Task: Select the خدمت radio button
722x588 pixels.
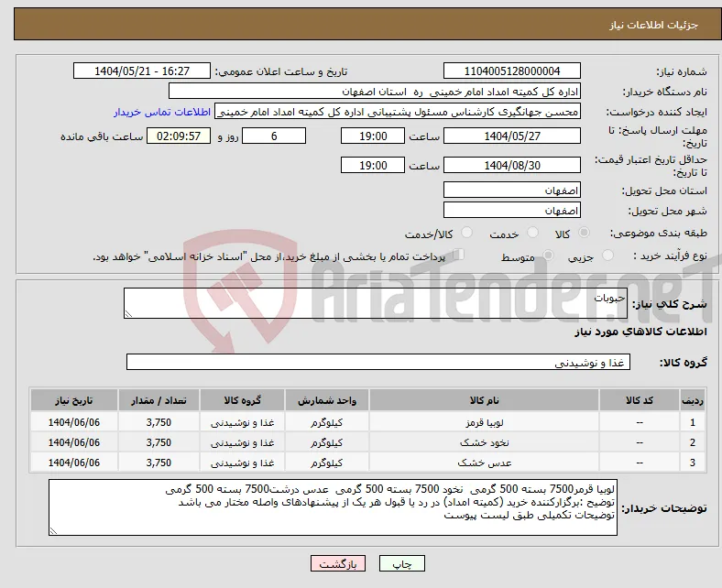Action: pos(532,233)
